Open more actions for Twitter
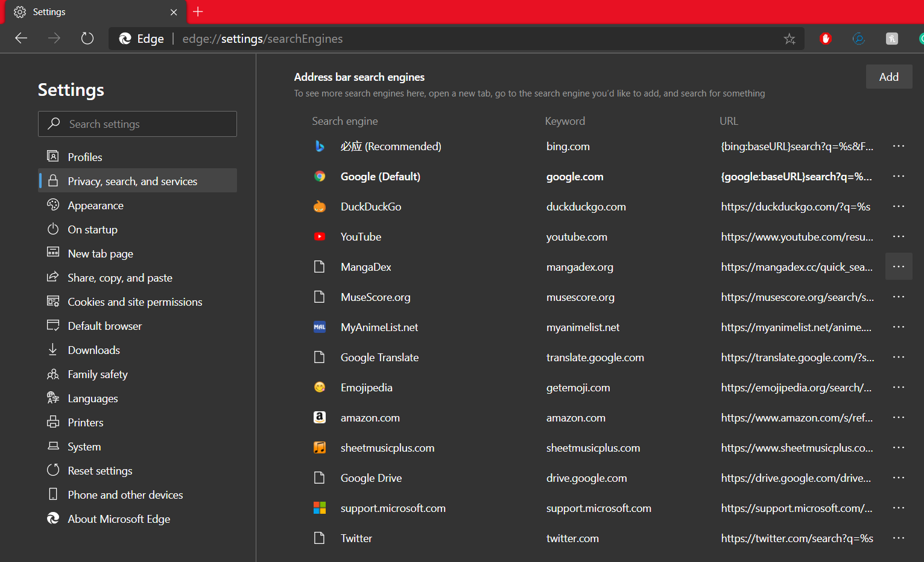 tap(899, 538)
